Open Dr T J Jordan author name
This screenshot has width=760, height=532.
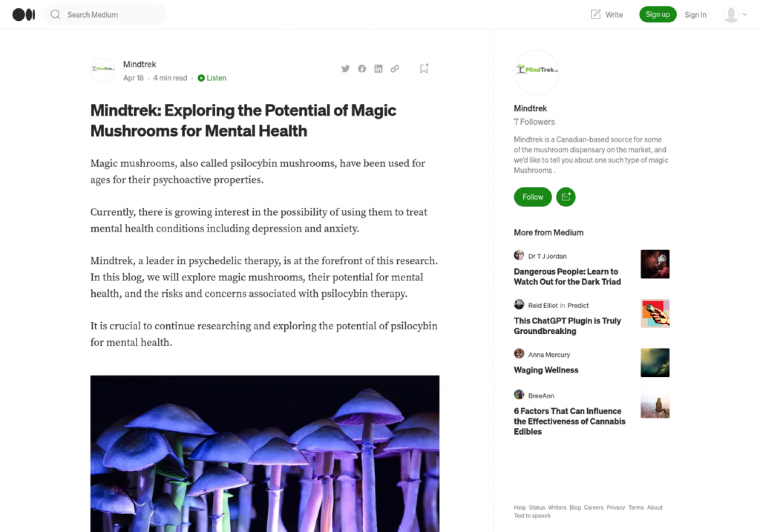click(547, 256)
